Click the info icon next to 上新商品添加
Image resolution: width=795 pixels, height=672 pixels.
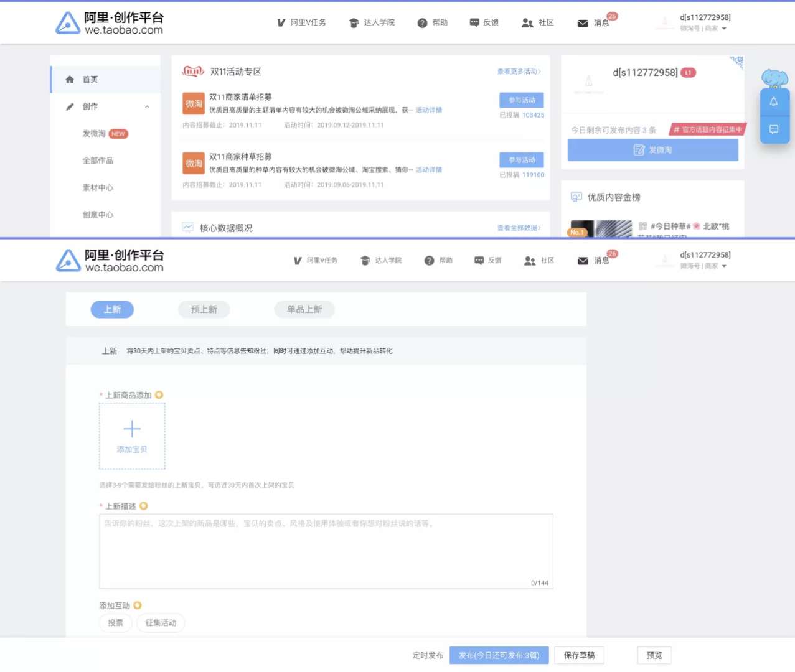159,395
